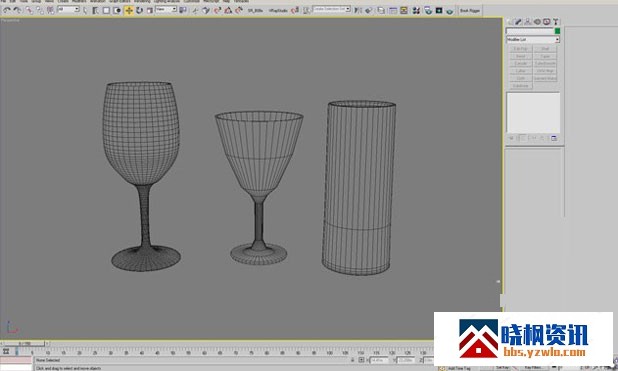Open the selection filter dropdown
This screenshot has width=618, height=371.
69,9
